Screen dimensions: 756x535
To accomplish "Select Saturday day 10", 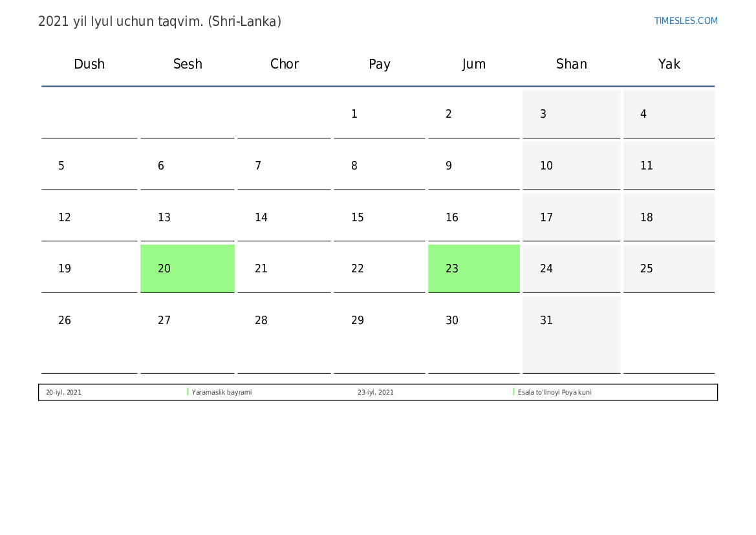I will 571,166.
